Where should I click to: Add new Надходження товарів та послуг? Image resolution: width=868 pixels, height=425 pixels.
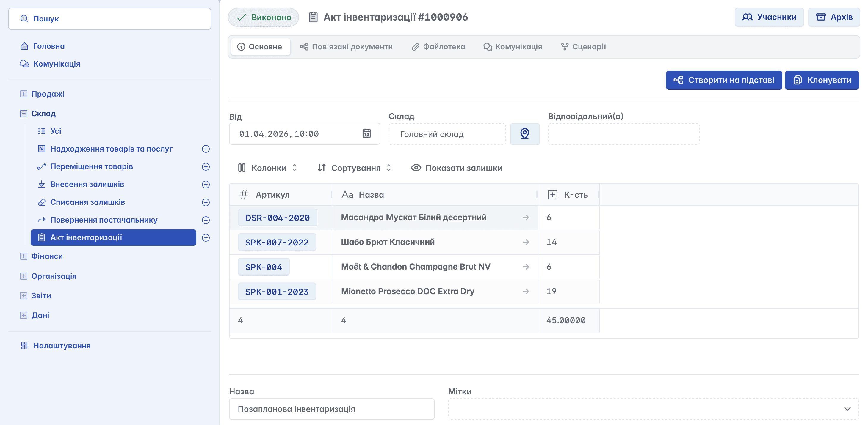pos(206,149)
